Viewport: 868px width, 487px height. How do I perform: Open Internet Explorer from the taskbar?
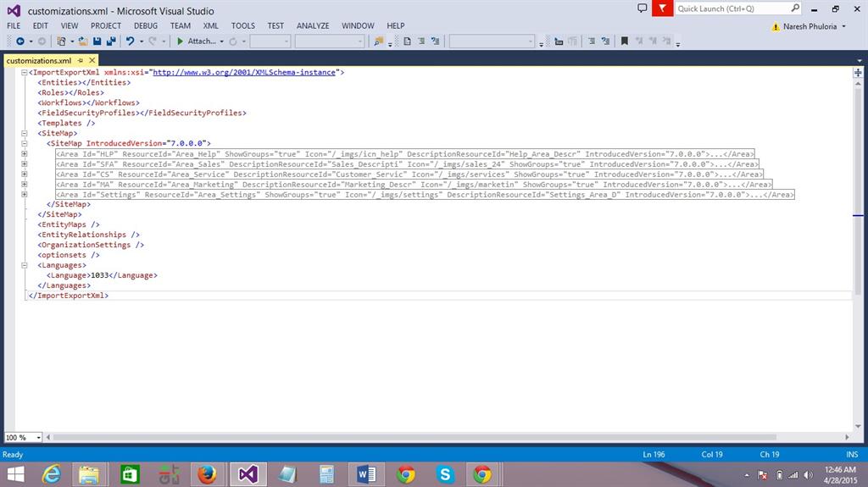52,474
